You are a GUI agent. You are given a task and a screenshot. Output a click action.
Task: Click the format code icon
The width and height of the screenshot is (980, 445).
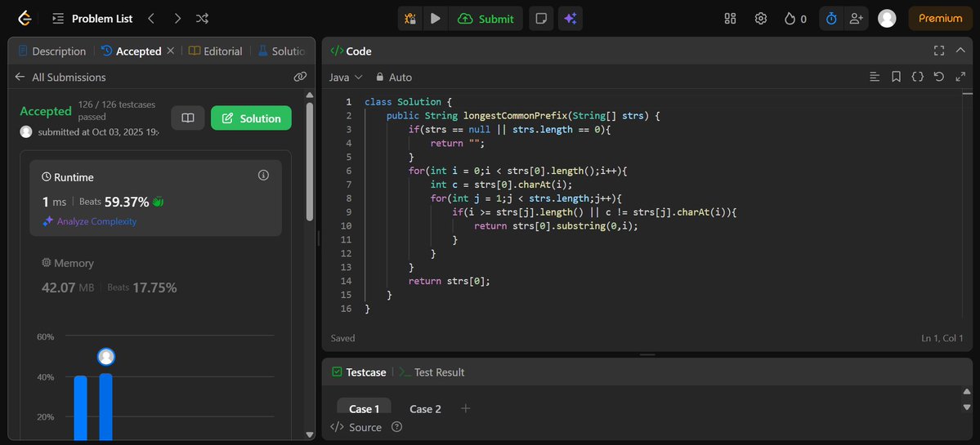coord(875,76)
